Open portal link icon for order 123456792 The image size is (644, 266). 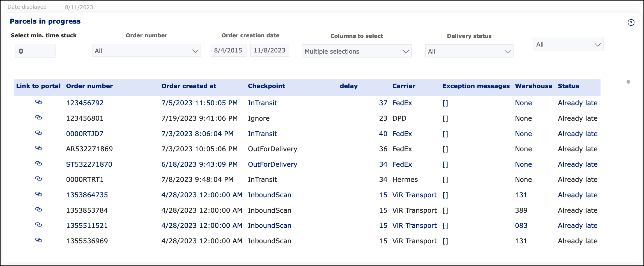pos(38,102)
